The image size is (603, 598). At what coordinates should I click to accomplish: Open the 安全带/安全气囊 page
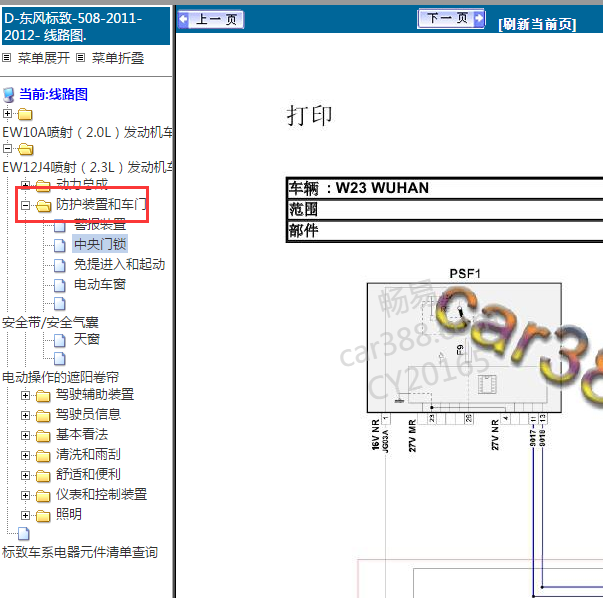click(x=50, y=322)
